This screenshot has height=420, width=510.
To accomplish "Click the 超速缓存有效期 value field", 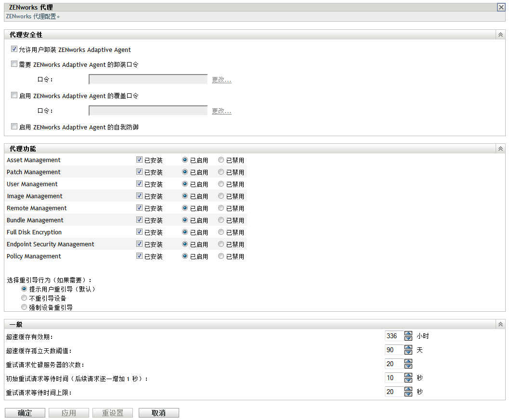I will 394,336.
